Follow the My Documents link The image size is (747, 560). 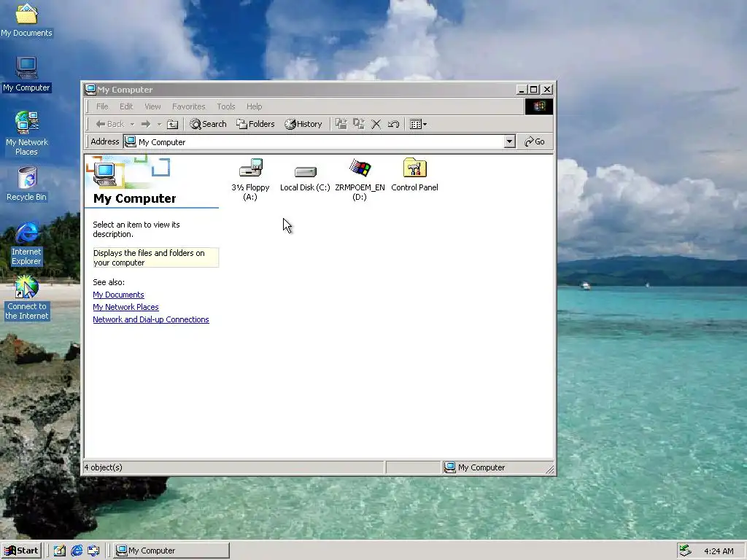pos(118,295)
